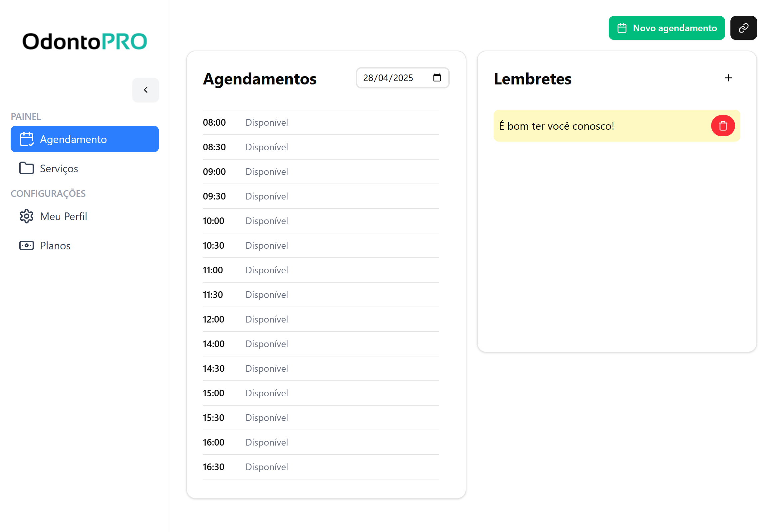Open the Planos menu item

(55, 246)
